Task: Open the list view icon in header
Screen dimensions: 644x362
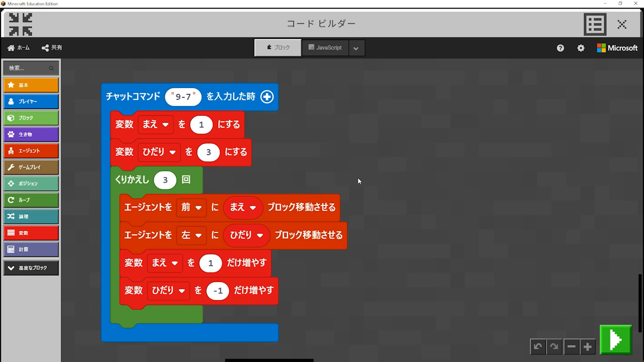Action: 595,24
